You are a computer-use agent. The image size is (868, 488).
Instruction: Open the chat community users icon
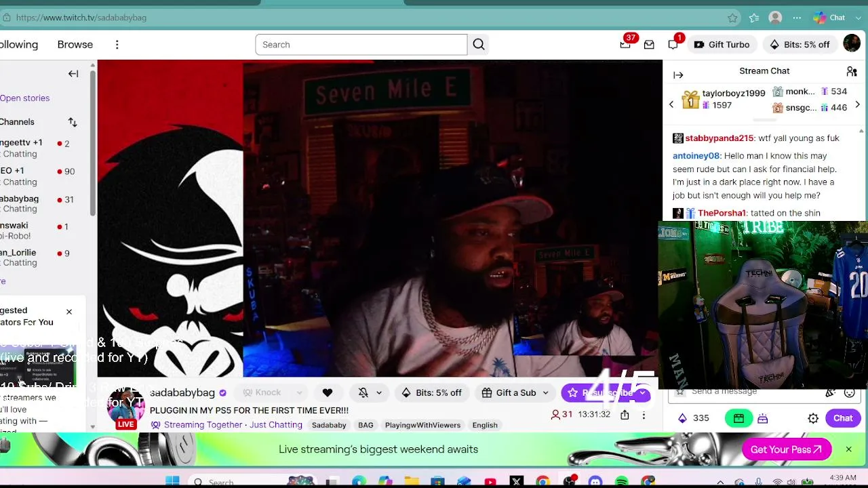click(x=852, y=71)
